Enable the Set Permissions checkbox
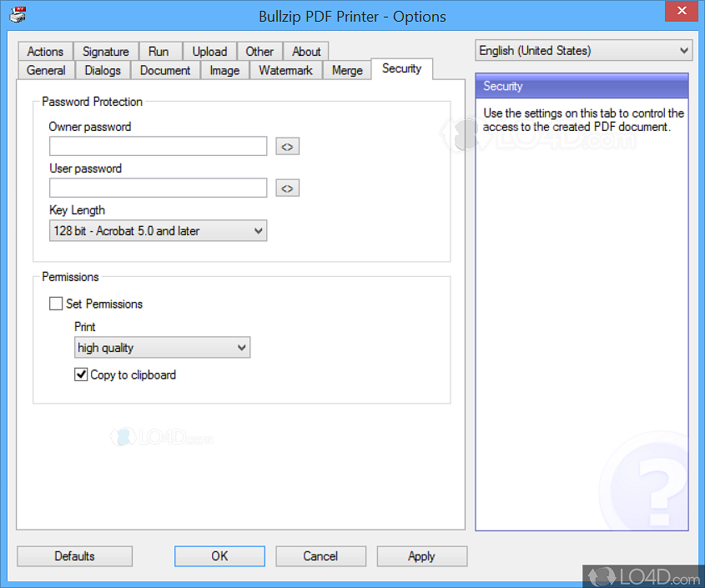The image size is (705, 588). tap(56, 304)
